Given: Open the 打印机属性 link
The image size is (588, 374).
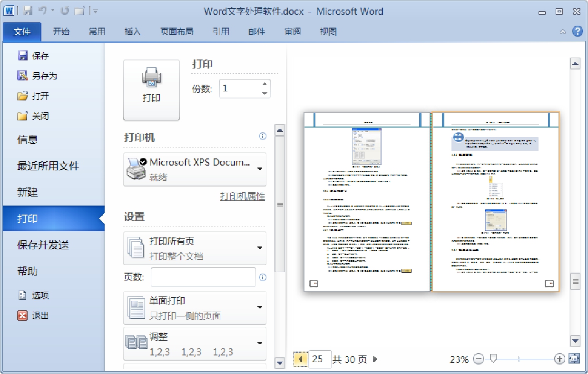Looking at the screenshot, I should point(243,197).
